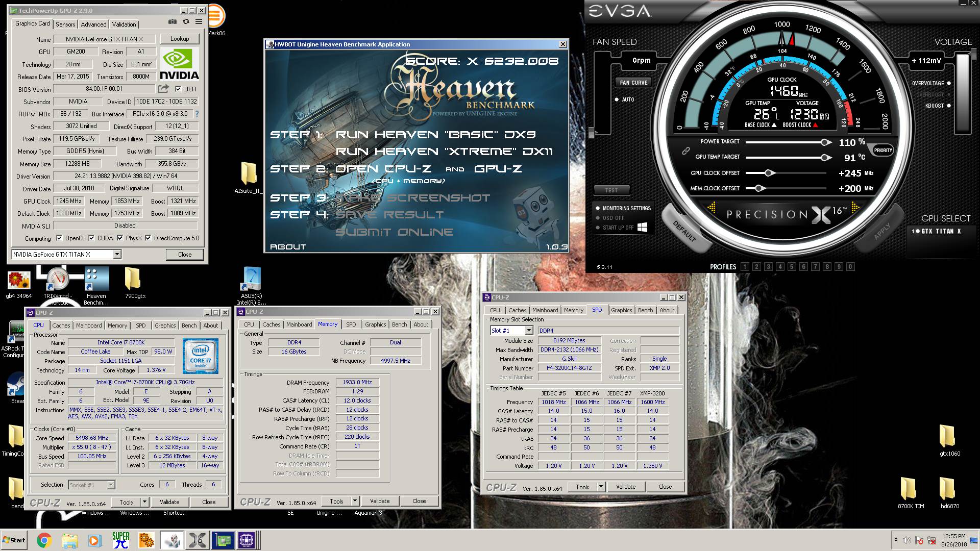Switch to the Sensors tab in GPU-Z

65,24
